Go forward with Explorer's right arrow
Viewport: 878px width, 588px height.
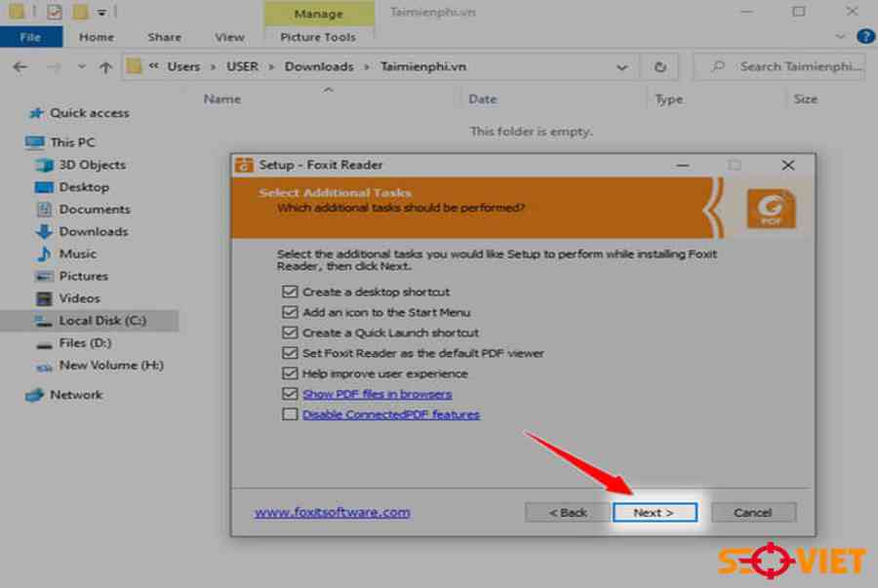(x=54, y=67)
